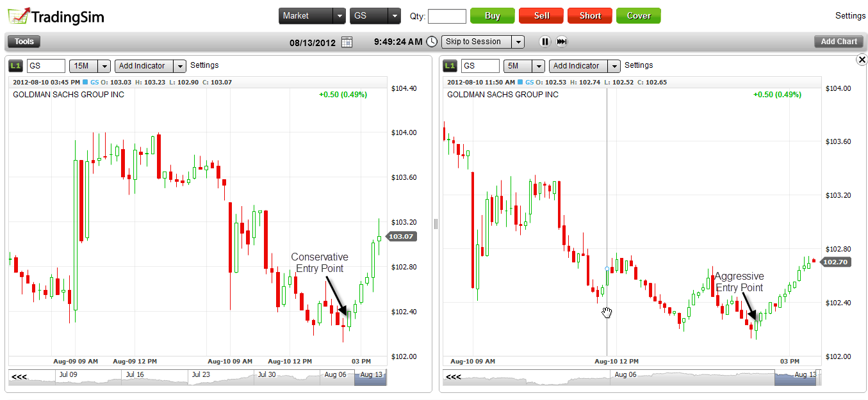The image size is (868, 400).
Task: Close the right chart with X icon
Action: coord(862,60)
